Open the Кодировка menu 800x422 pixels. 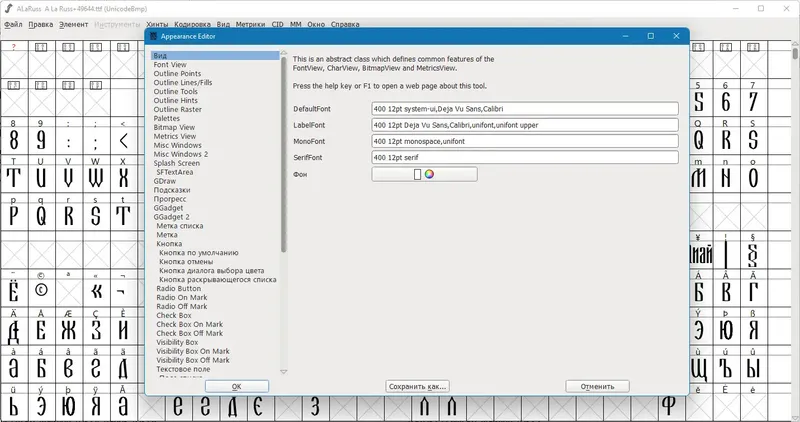coord(192,24)
